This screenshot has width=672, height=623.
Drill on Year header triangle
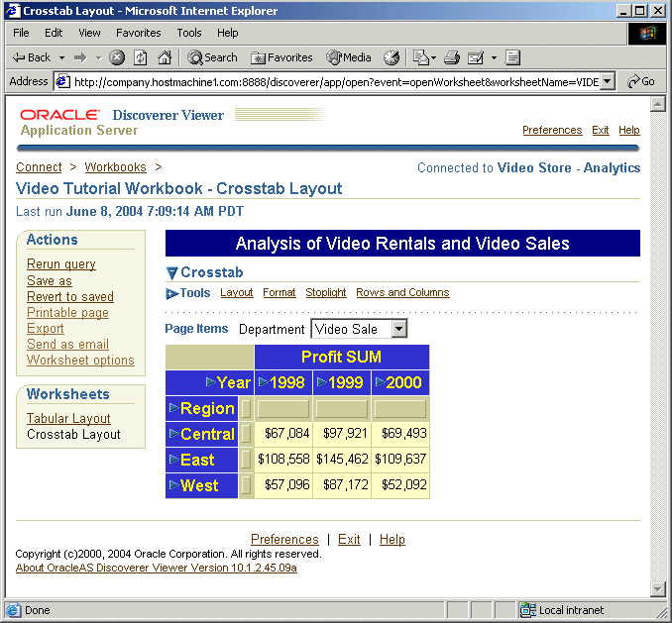210,382
